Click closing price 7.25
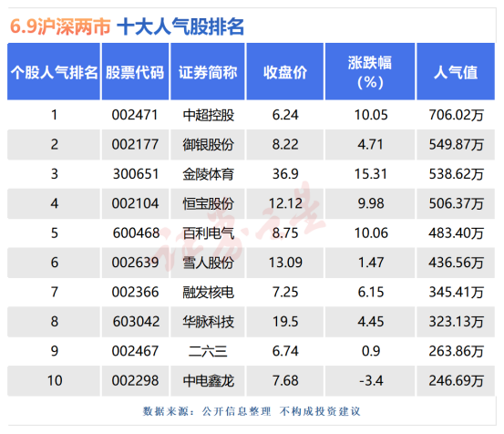Image resolution: width=504 pixels, height=434 pixels. click(x=285, y=293)
